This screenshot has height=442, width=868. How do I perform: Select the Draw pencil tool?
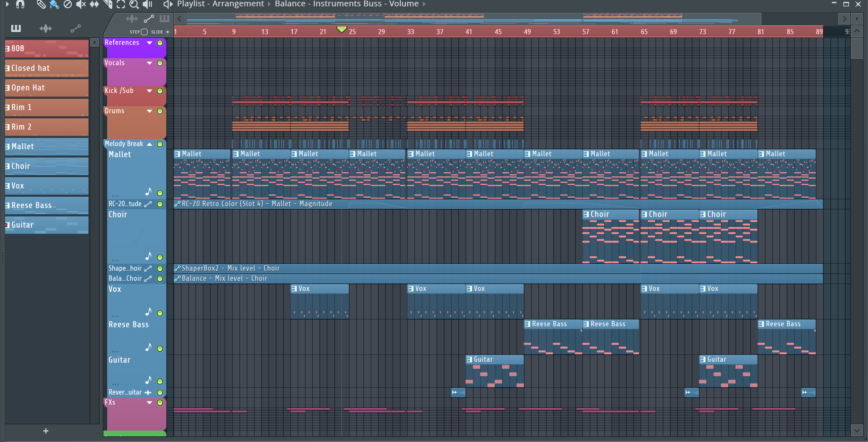click(x=41, y=4)
